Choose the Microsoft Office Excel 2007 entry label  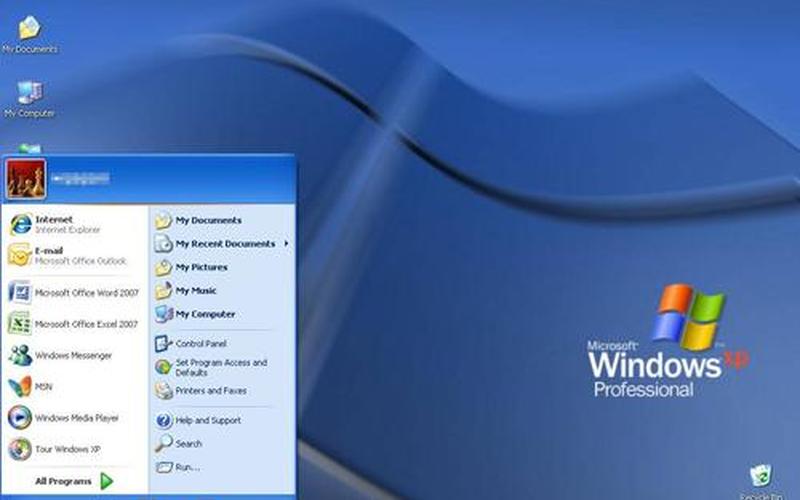[86, 324]
